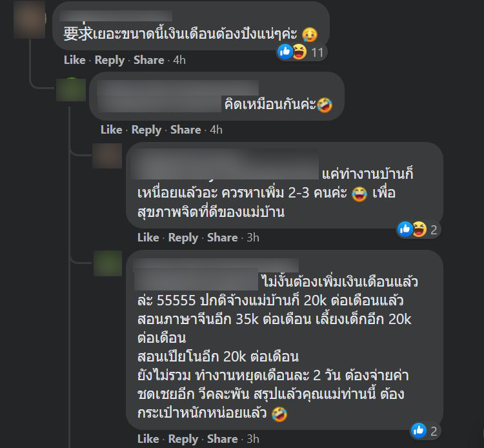Open the profile picture of the top commenter
The height and width of the screenshot is (448, 484).
coord(30,19)
